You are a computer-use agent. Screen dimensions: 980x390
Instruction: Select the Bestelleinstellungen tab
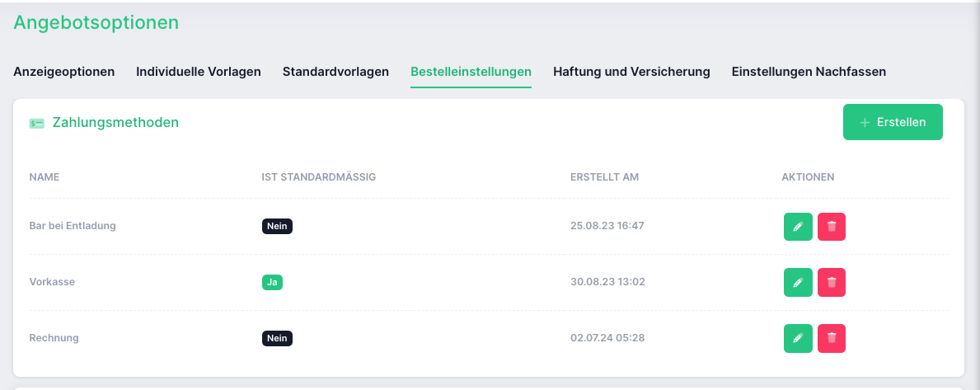pyautogui.click(x=471, y=72)
